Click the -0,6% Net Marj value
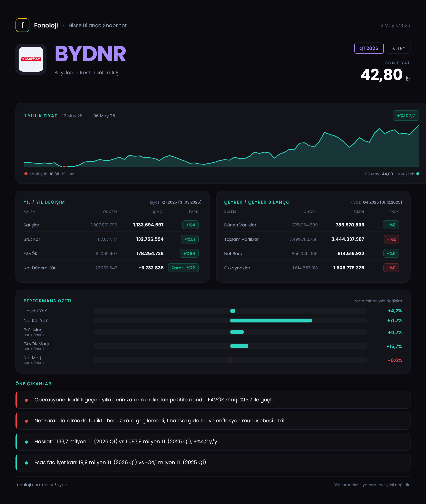This screenshot has height=504, width=426. [x=395, y=360]
